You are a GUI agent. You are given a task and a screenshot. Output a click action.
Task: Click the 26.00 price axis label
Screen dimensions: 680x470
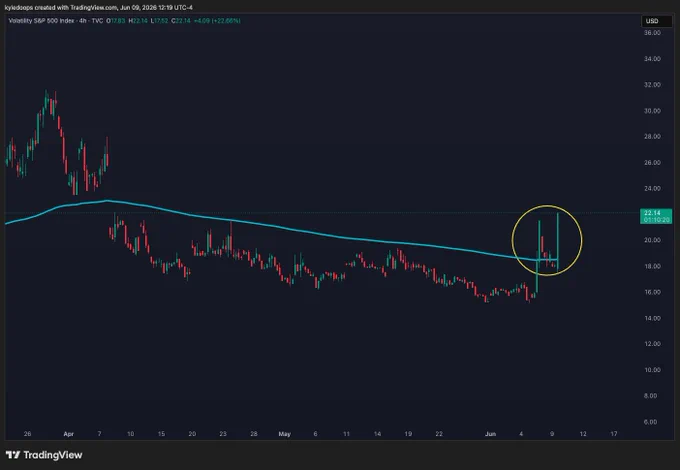[652, 162]
